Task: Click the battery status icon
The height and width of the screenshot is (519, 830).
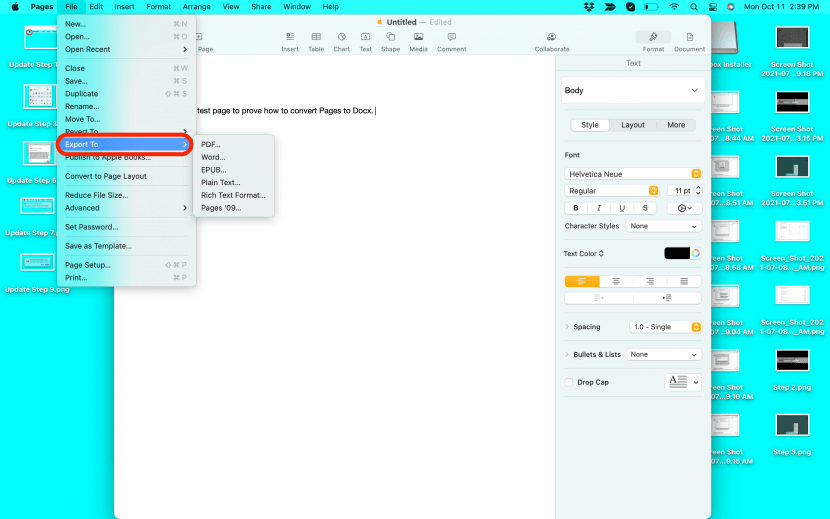Action: [651, 7]
